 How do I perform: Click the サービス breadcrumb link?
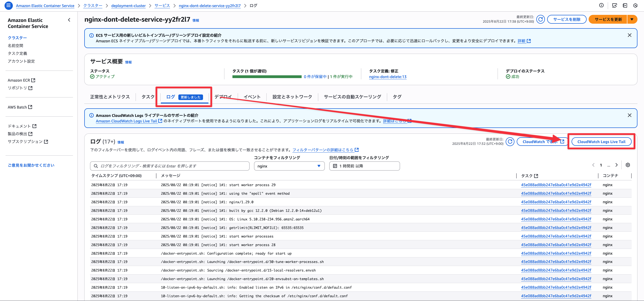click(162, 6)
